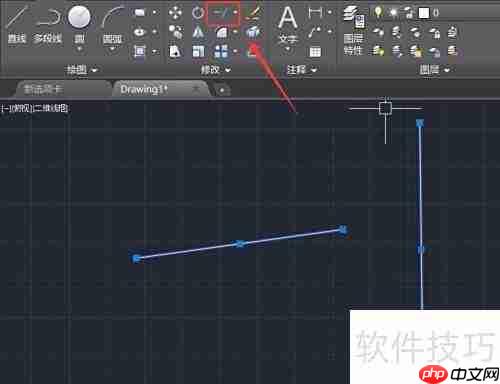Screen dimensions: 500x384
Task: Open the Trim/Extend dropdown arrow
Action: coord(235,13)
